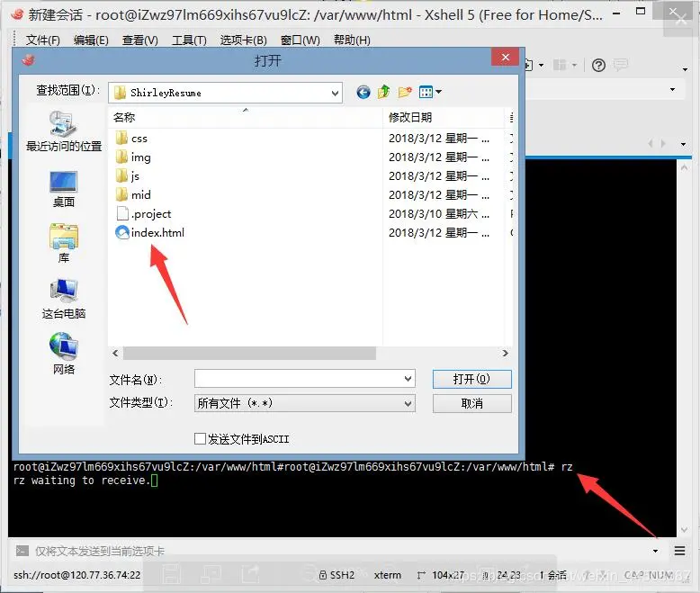Open the view menu icon
Viewport: 700px width, 593px height.
[426, 92]
